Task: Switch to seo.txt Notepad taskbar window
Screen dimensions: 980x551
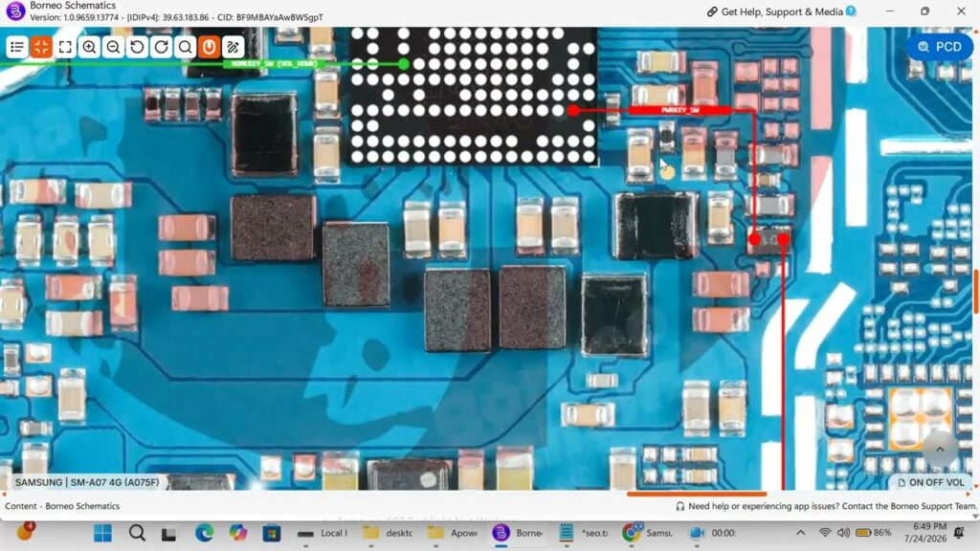Action: (583, 533)
